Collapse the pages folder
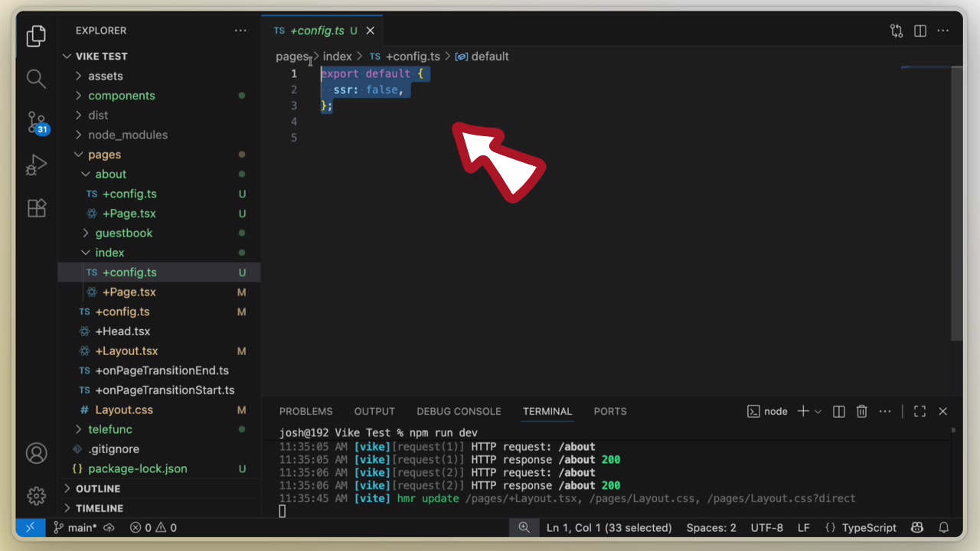Image resolution: width=980 pixels, height=551 pixels. (105, 154)
